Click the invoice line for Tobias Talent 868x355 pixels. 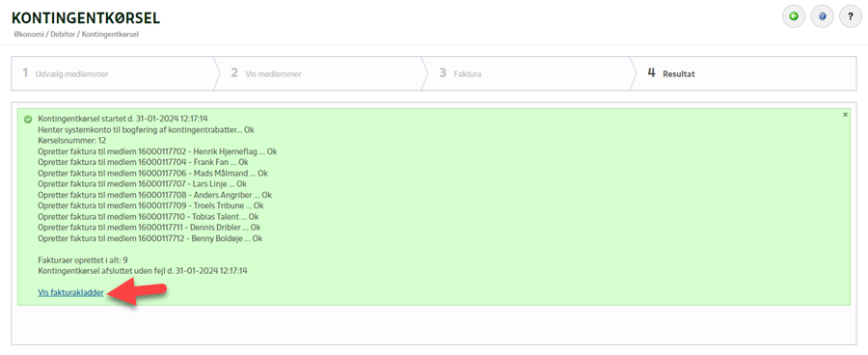point(149,216)
